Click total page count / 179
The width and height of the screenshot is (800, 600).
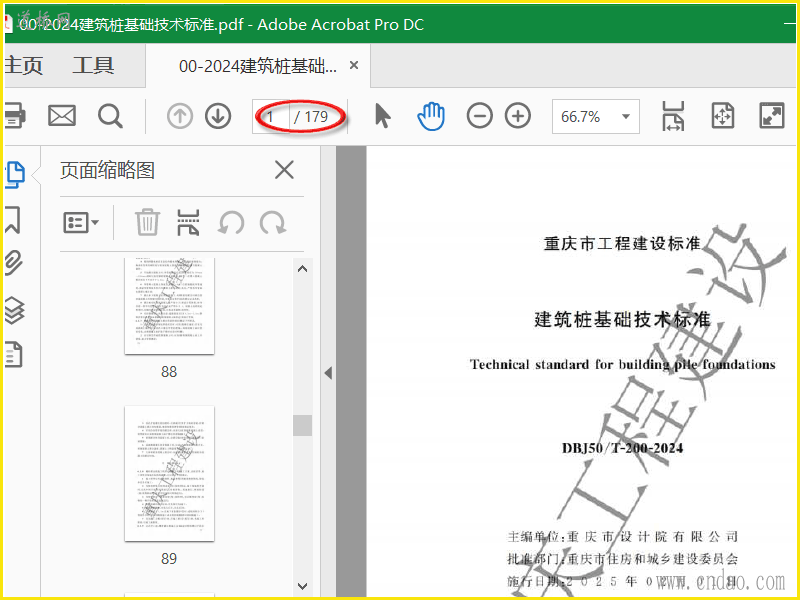tap(311, 117)
